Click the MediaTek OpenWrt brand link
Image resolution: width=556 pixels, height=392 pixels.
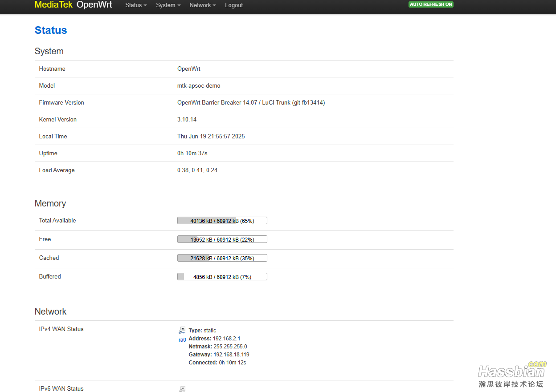tap(74, 5)
